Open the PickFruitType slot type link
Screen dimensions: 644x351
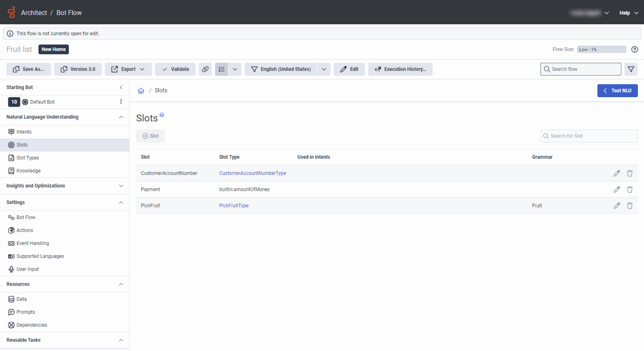(x=234, y=205)
